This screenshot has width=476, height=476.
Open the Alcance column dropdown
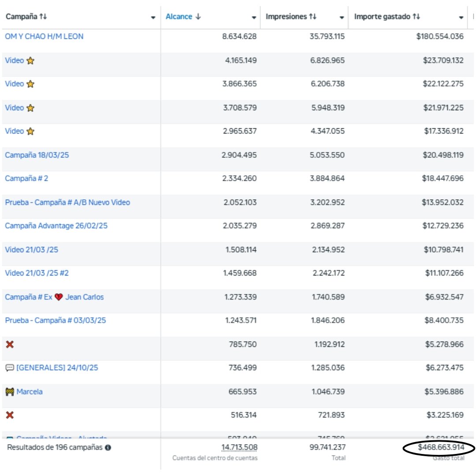tap(254, 17)
